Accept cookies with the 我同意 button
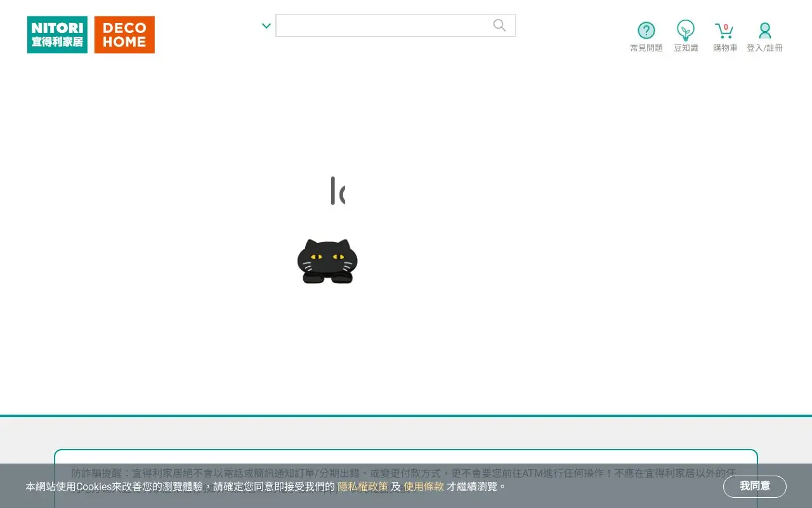 pyautogui.click(x=755, y=486)
